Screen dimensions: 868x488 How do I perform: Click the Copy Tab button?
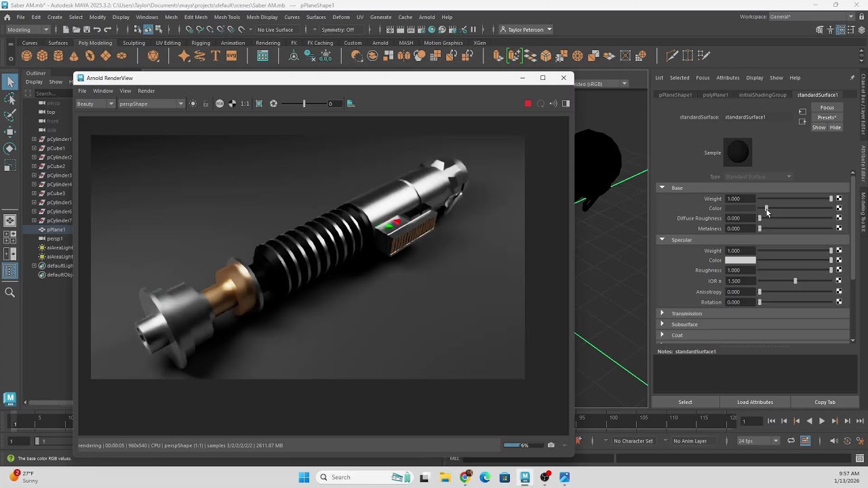pos(825,402)
